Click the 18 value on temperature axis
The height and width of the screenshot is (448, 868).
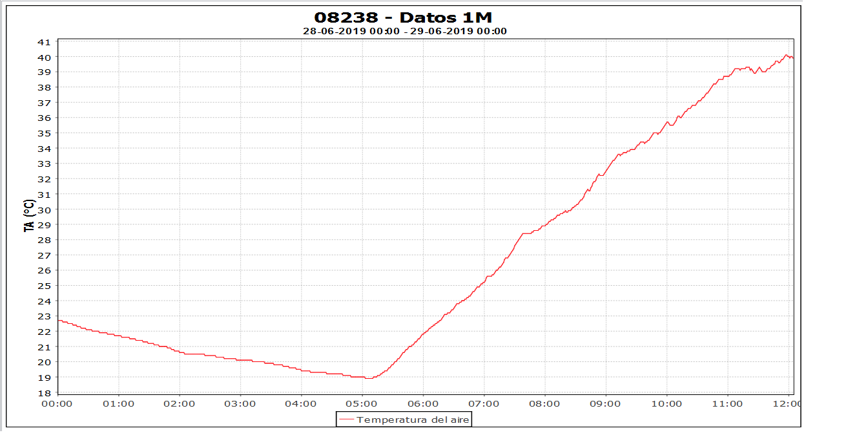coord(43,393)
